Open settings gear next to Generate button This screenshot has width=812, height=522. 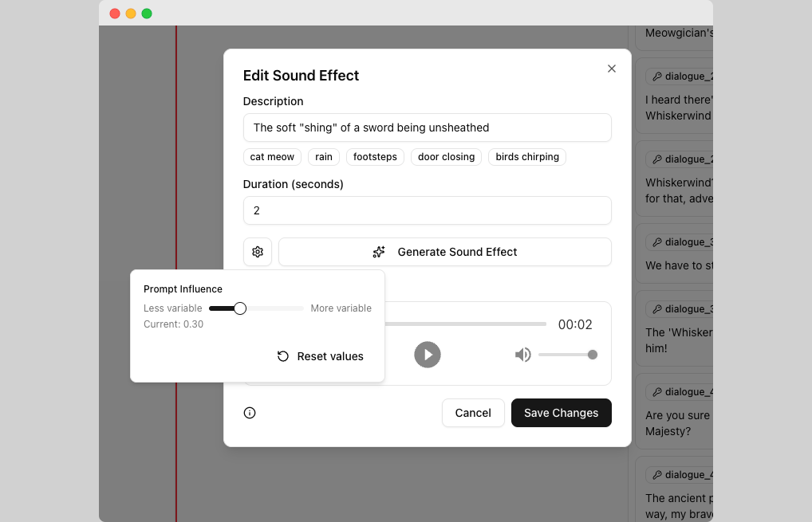[x=258, y=252]
